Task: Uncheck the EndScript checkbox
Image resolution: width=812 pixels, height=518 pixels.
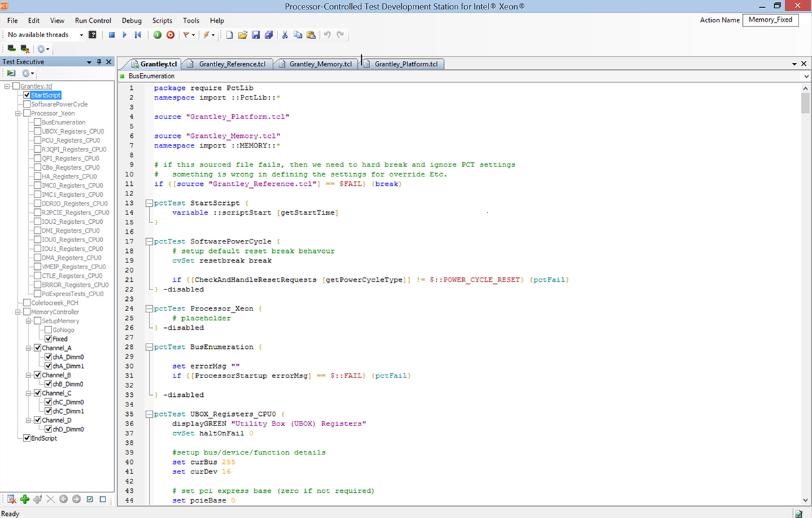Action: pos(27,438)
